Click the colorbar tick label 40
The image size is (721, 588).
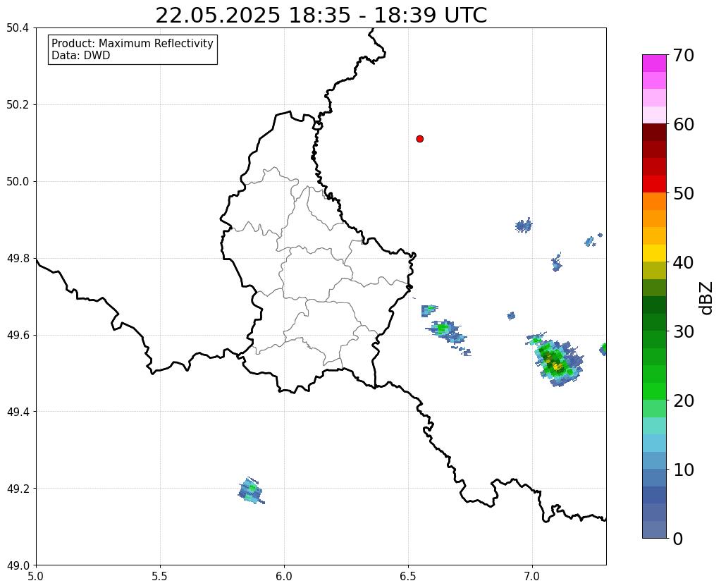(684, 262)
